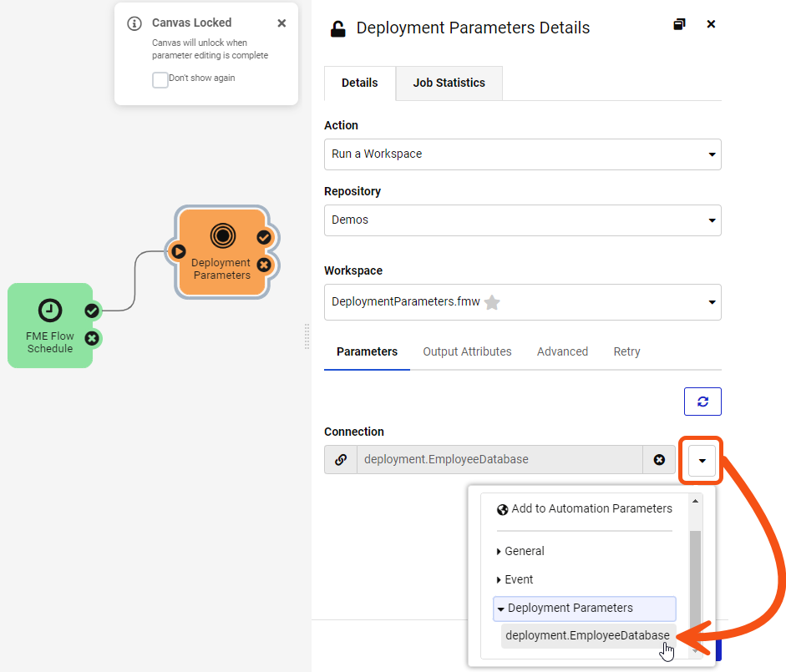Click failure port on FME Flow Schedule node
This screenshot has width=786, height=672.
pos(92,338)
